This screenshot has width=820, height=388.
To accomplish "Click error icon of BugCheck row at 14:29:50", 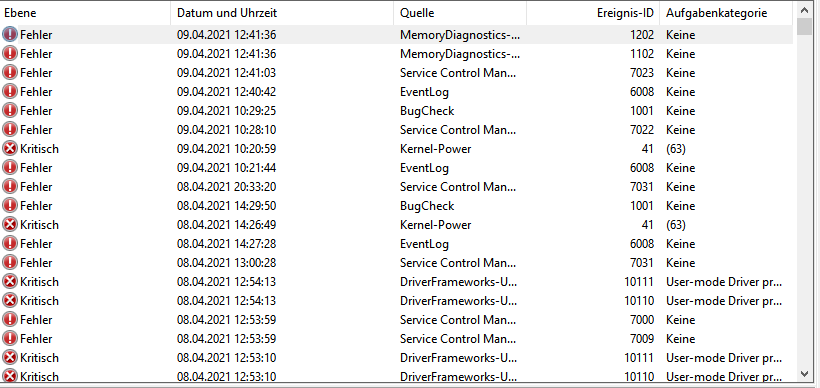I will click(9, 206).
